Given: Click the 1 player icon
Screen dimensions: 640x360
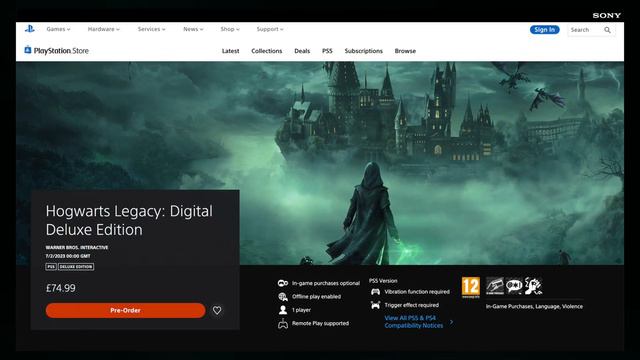Looking at the screenshot, I should (x=282, y=310).
